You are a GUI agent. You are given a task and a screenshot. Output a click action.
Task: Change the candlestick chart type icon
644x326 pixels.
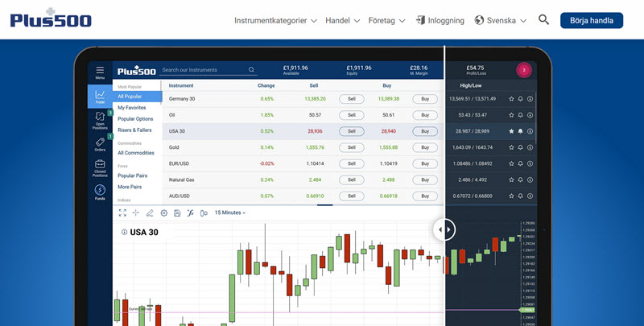(x=204, y=213)
